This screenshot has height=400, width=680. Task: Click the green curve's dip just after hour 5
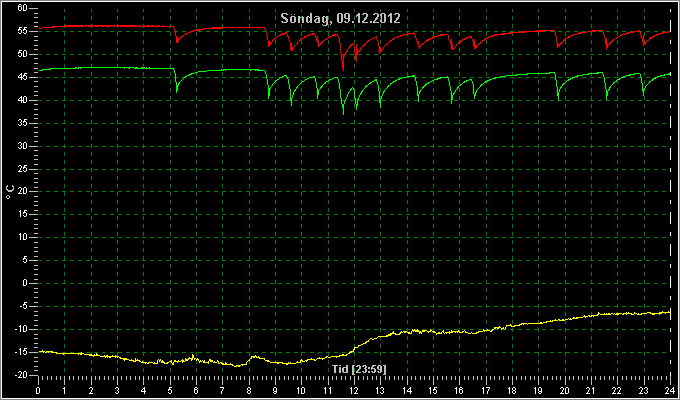click(x=177, y=91)
